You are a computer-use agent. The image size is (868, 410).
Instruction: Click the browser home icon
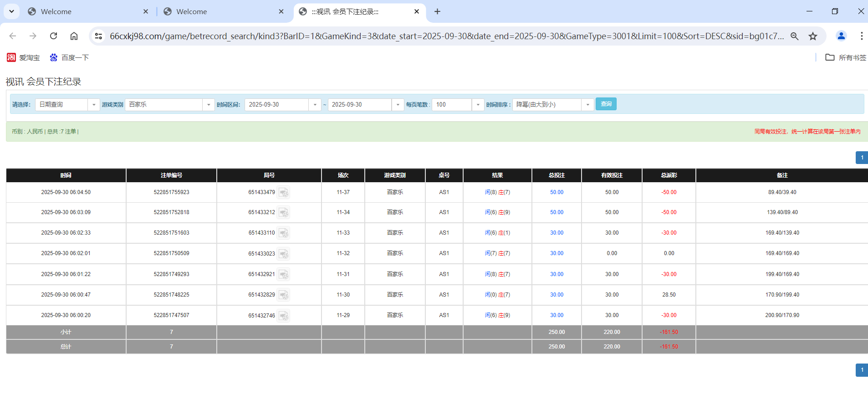pos(74,36)
